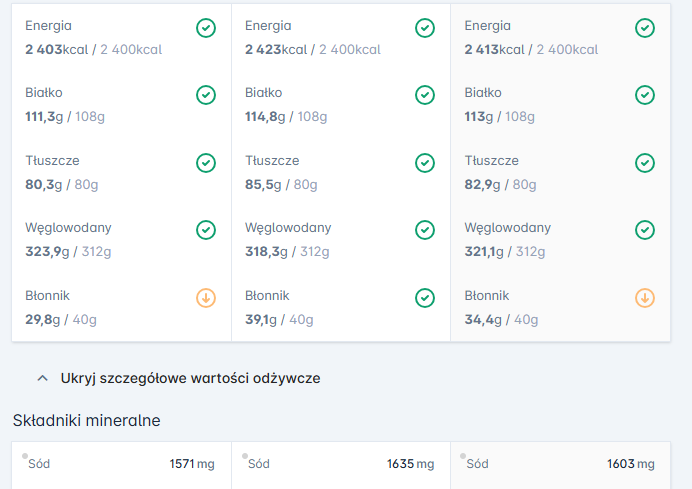Click the orange down-arrow for Błonnik 34,4g

(645, 298)
